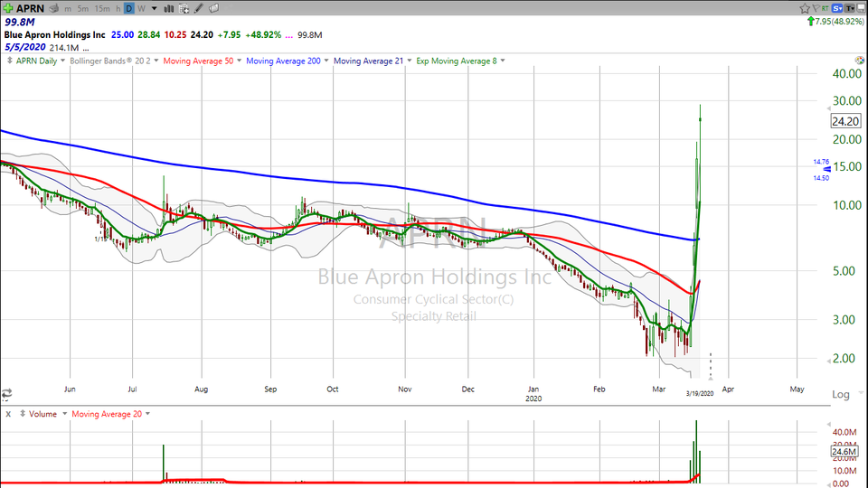Switch to the hourly 'h' timeframe

click(118, 9)
